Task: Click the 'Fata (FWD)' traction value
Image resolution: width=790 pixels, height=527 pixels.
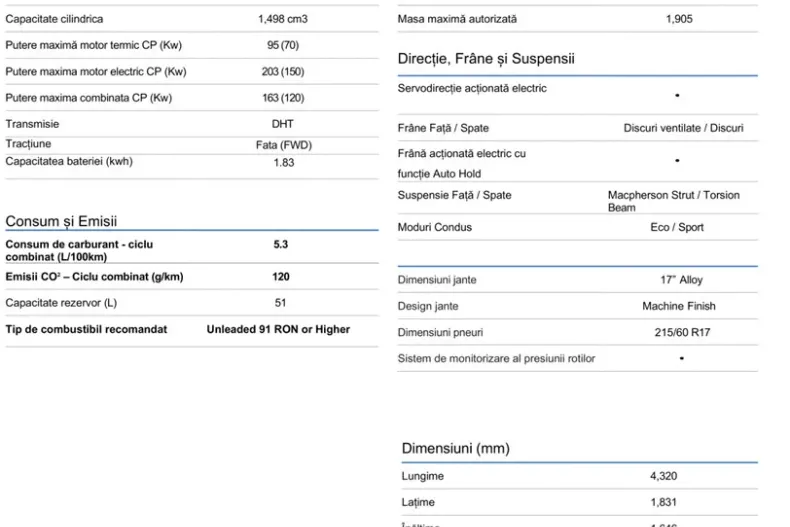Action: [x=284, y=145]
